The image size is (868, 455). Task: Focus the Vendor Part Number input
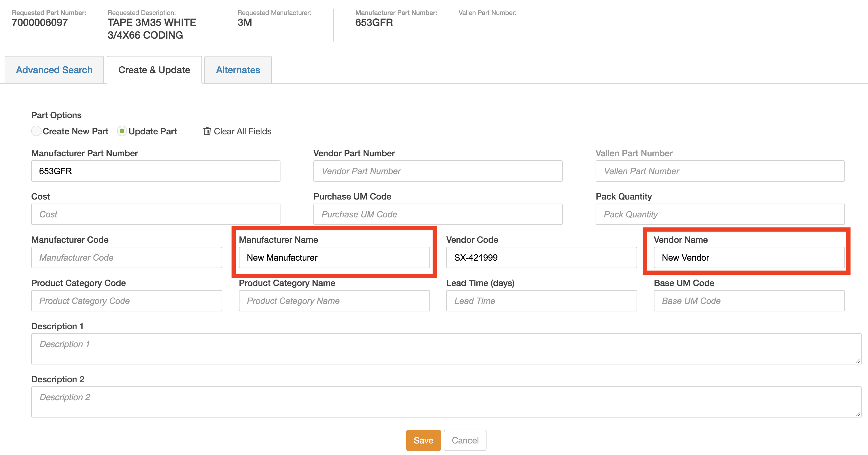438,171
